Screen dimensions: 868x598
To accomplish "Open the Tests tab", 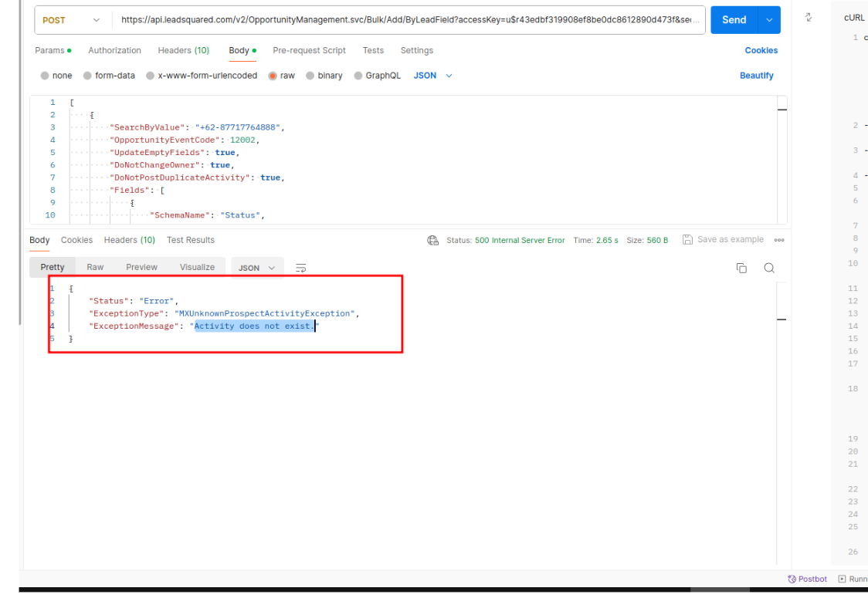I will pyautogui.click(x=373, y=50).
